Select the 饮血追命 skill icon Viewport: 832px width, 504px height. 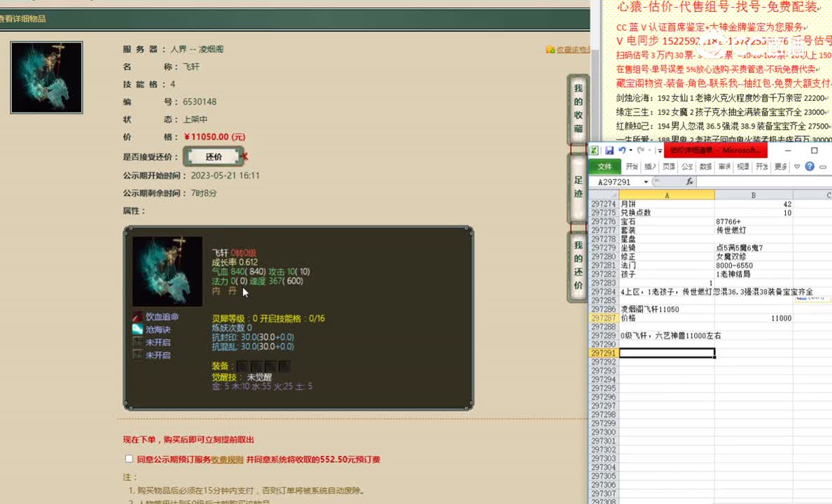tap(138, 317)
